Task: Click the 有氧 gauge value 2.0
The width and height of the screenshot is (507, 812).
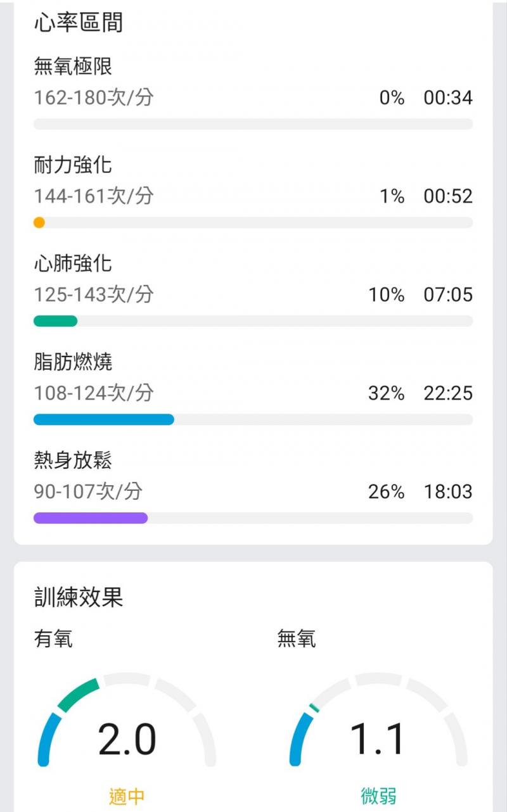Action: tap(127, 739)
